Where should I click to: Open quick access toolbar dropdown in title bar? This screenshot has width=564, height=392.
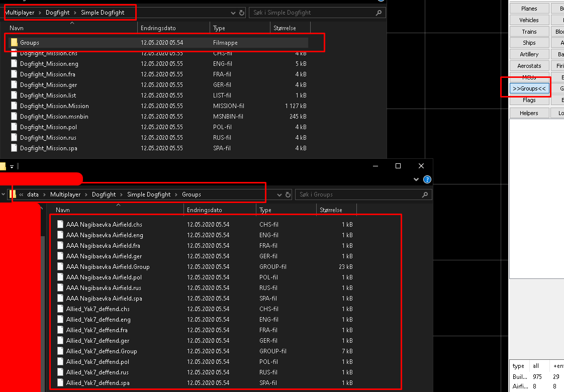pos(12,166)
